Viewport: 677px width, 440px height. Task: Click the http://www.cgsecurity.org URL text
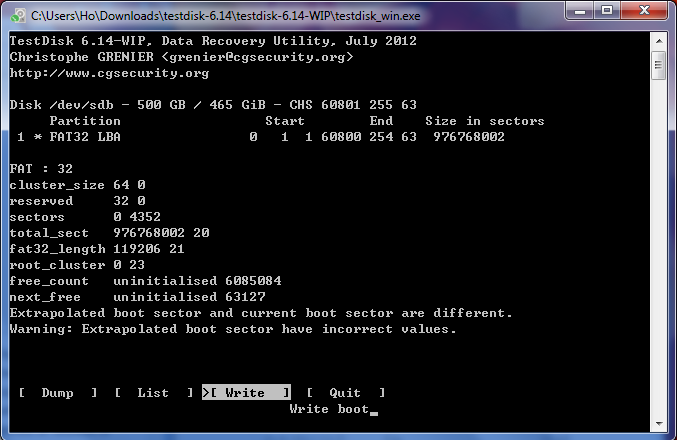point(109,73)
